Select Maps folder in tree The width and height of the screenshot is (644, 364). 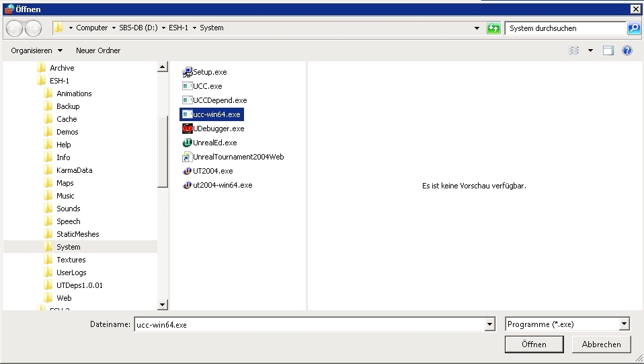pos(65,182)
